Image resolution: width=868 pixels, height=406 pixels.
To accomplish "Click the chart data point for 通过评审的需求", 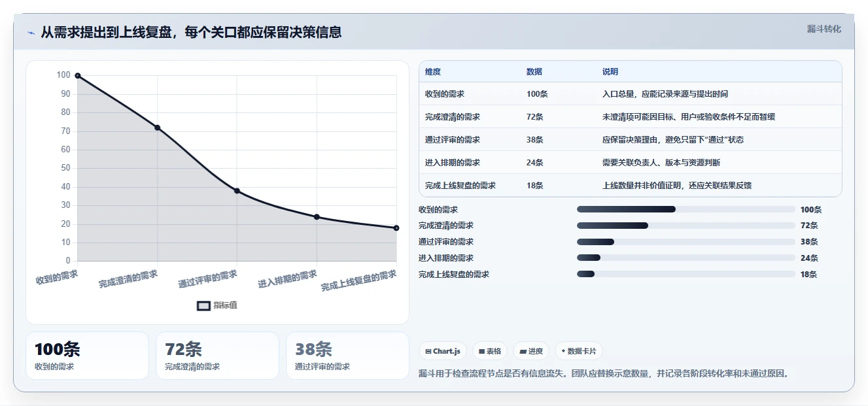I will coord(237,191).
